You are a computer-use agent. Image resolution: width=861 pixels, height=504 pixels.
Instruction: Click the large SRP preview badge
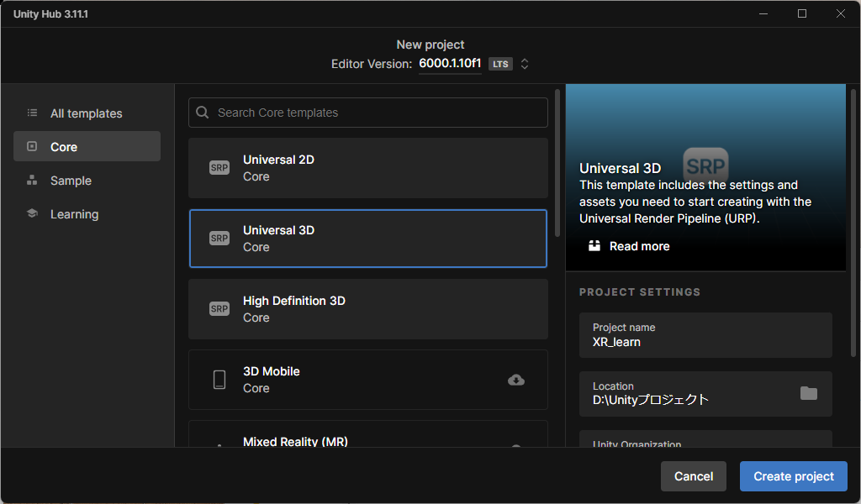705,165
